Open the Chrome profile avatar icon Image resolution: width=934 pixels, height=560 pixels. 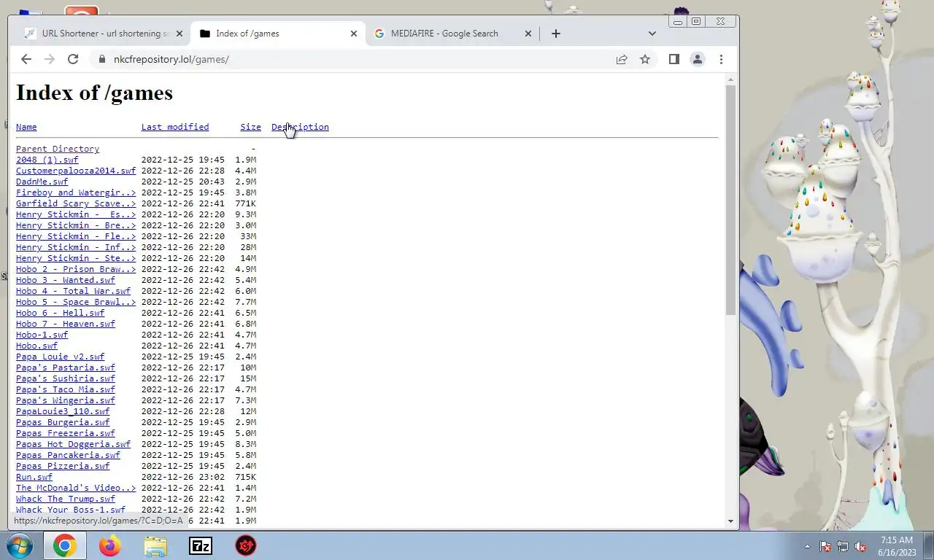[x=698, y=59]
